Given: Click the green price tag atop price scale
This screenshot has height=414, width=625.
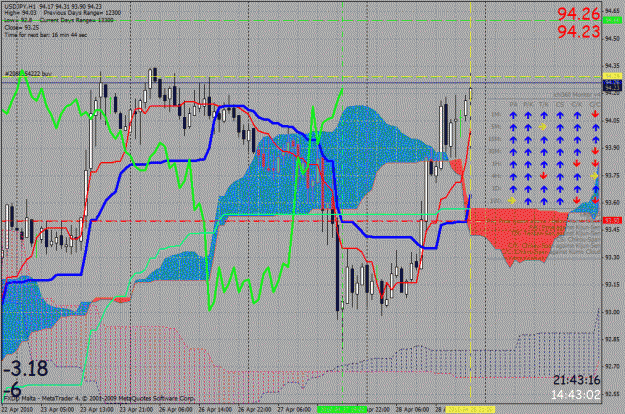Looking at the screenshot, I should (x=612, y=20).
